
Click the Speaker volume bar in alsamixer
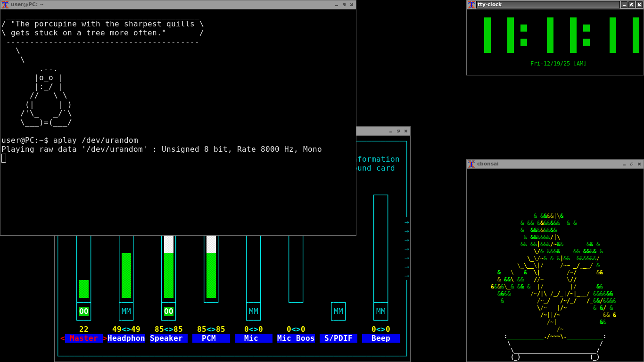click(x=169, y=269)
